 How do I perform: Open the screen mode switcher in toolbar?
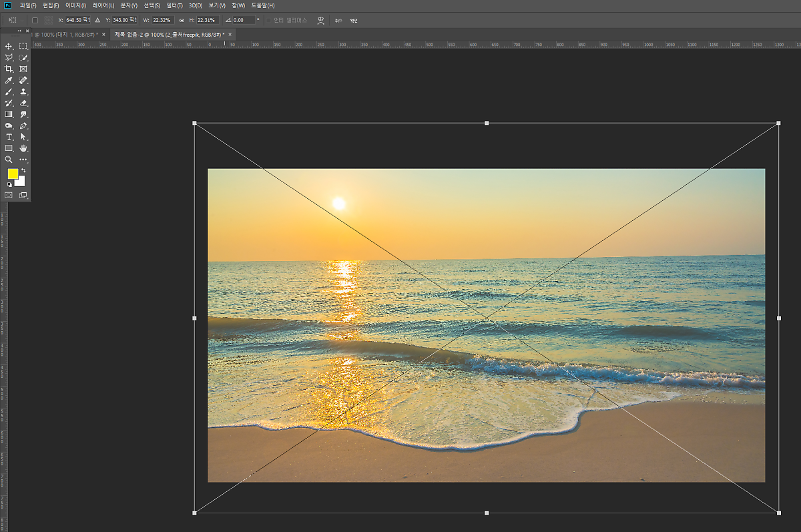[23, 195]
